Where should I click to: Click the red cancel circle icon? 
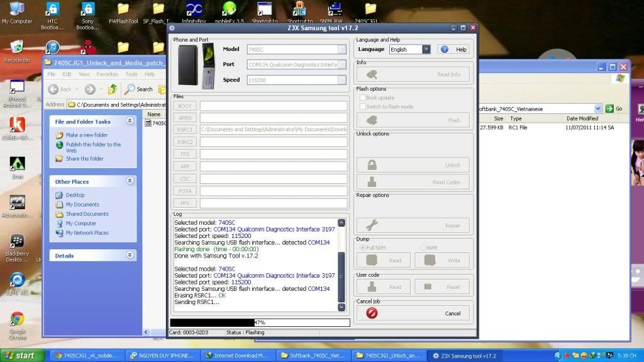pyautogui.click(x=372, y=313)
